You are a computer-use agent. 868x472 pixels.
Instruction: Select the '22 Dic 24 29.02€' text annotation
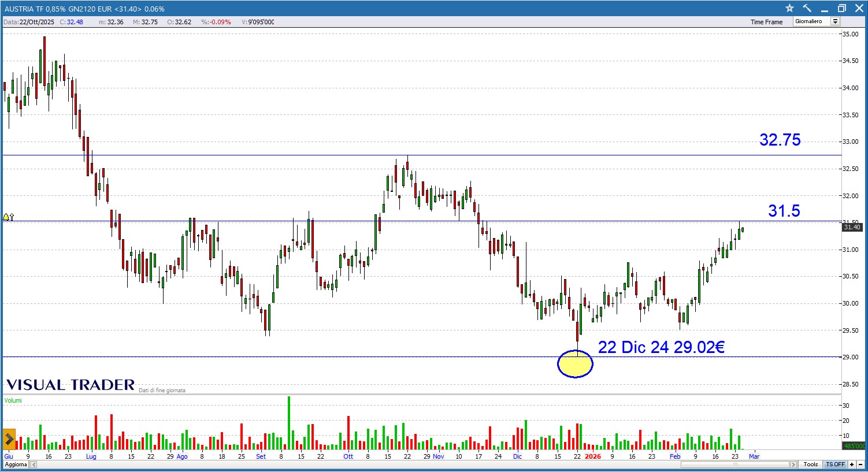pos(661,347)
